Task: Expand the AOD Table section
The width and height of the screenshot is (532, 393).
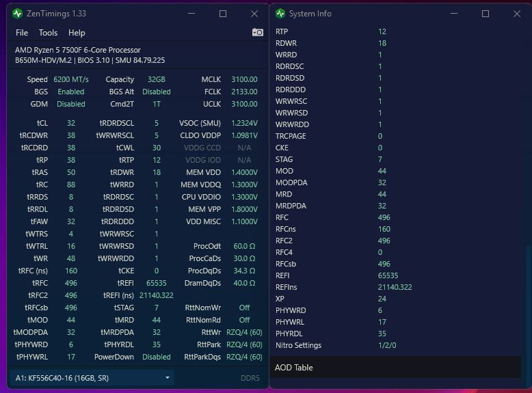Action: (x=395, y=367)
